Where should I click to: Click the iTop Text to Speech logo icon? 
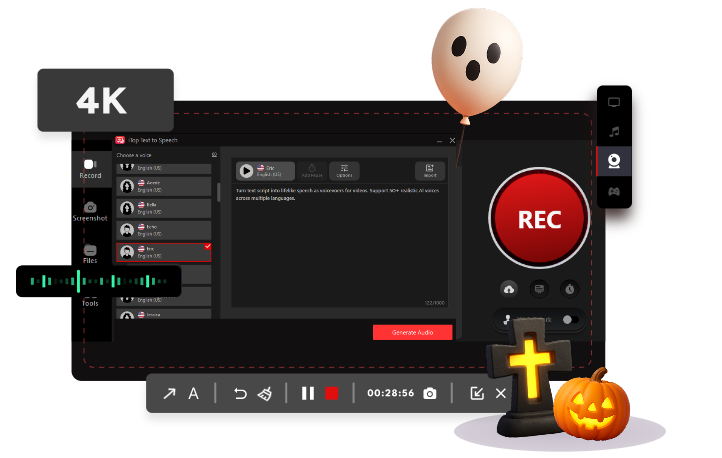click(x=120, y=140)
